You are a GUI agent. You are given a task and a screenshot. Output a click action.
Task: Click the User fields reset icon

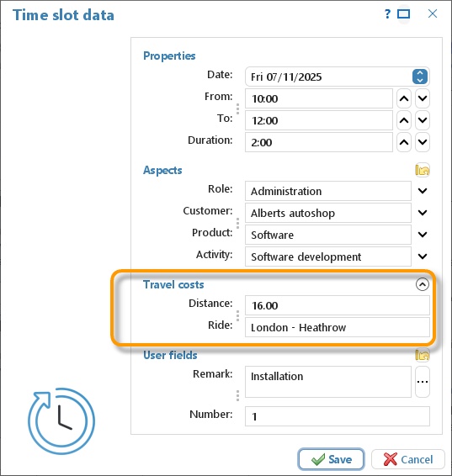click(x=423, y=355)
